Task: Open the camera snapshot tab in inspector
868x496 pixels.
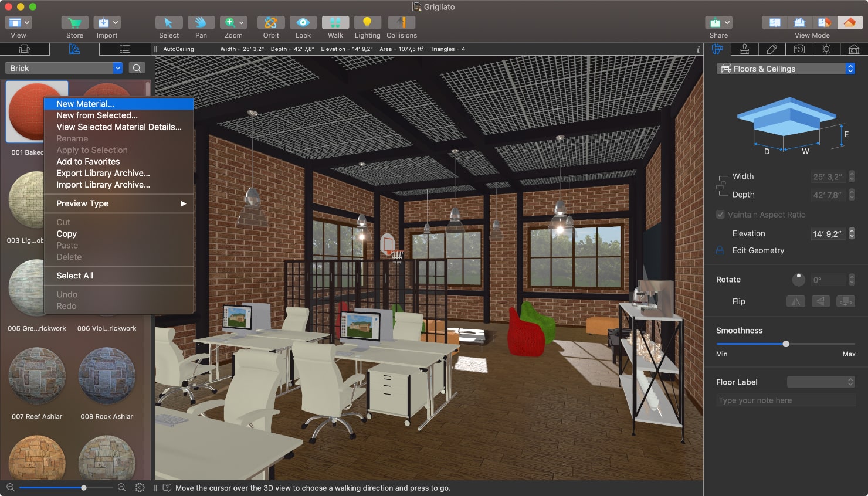Action: coord(799,49)
